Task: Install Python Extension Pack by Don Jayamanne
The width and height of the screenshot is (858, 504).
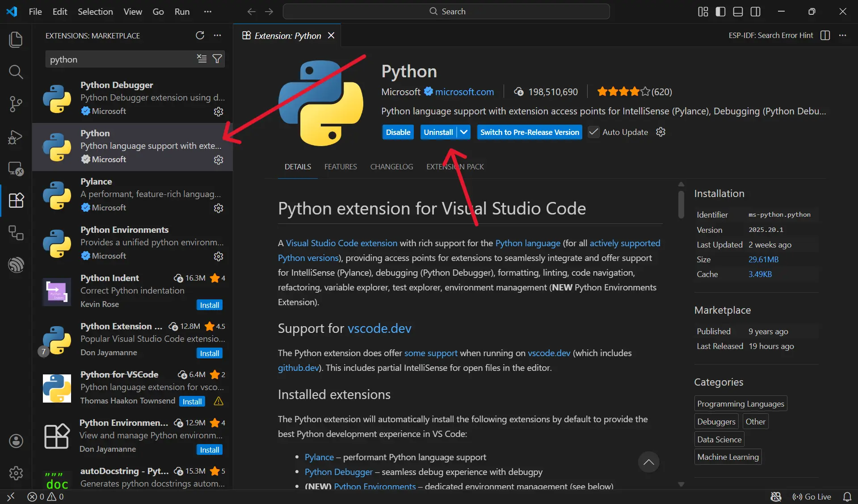Action: [x=210, y=353]
